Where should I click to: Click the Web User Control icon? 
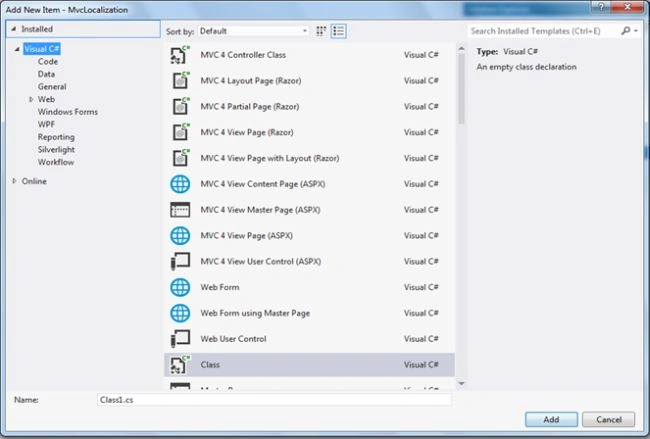180,339
